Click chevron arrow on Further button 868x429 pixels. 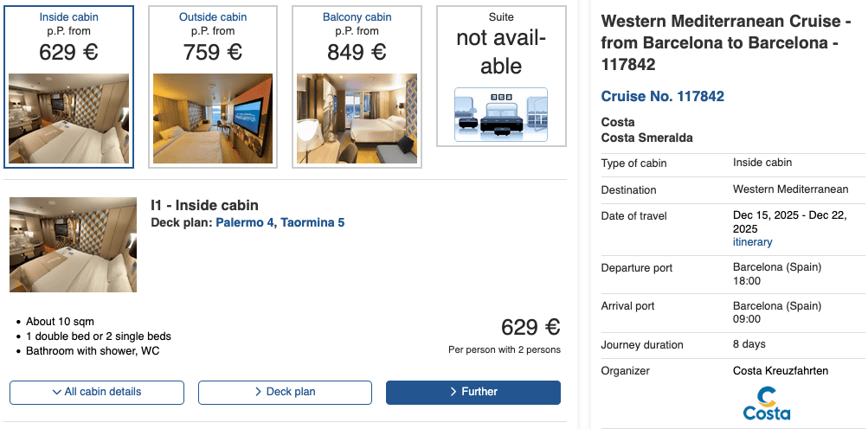453,392
